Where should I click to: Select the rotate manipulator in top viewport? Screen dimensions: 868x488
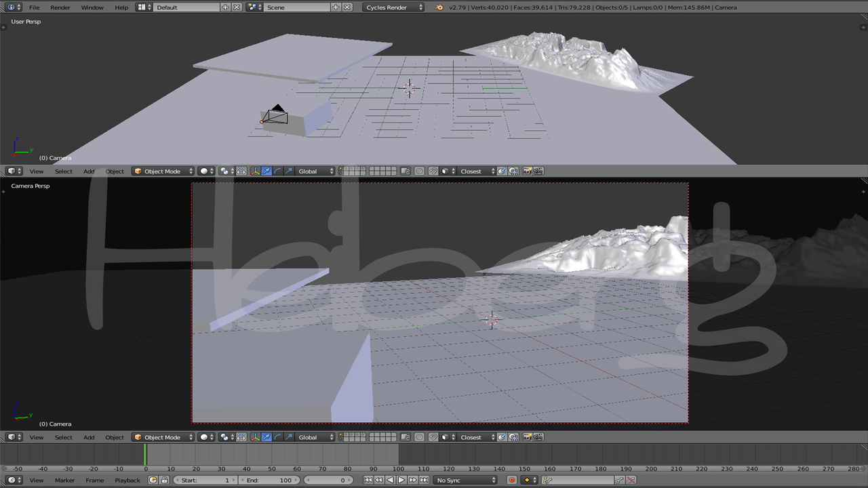[x=278, y=171]
